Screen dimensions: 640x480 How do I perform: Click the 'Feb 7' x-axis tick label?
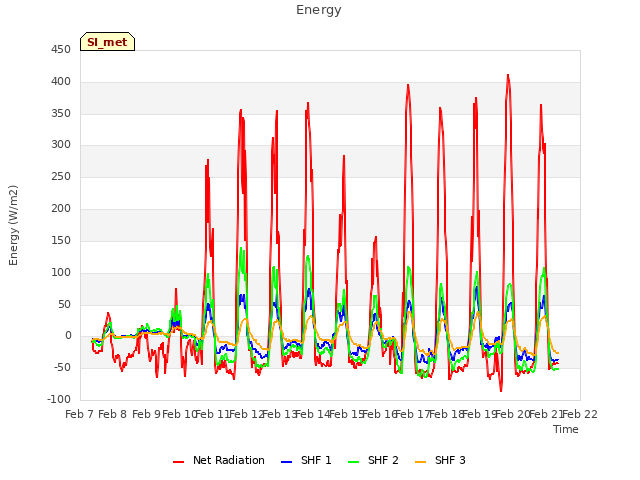(80, 414)
